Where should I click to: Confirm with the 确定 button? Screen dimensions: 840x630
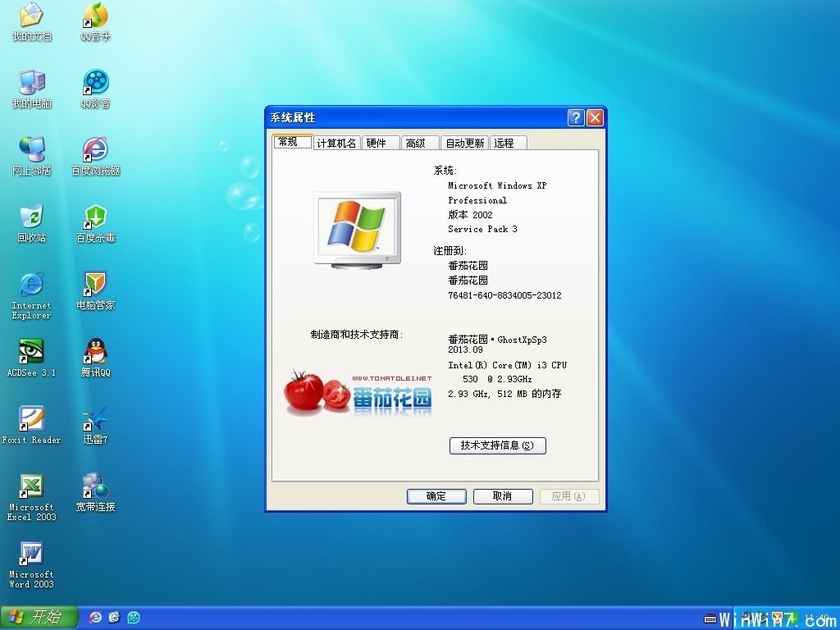pos(436,495)
